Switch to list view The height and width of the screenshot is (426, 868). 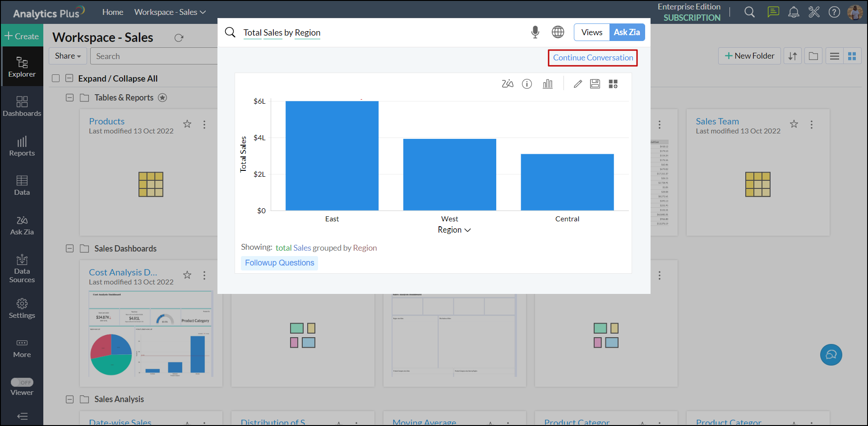pyautogui.click(x=835, y=56)
